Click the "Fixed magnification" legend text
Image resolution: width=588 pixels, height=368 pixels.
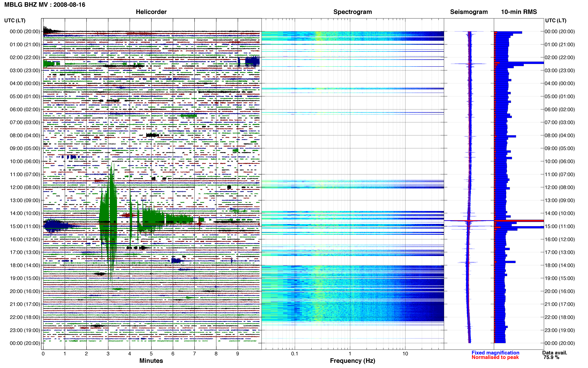tap(495, 353)
